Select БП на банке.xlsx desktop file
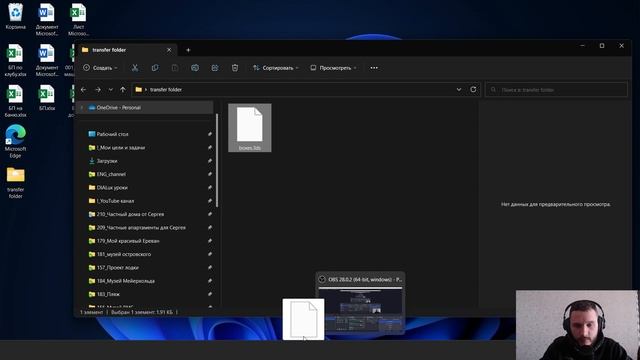The image size is (640, 360). pos(16,101)
